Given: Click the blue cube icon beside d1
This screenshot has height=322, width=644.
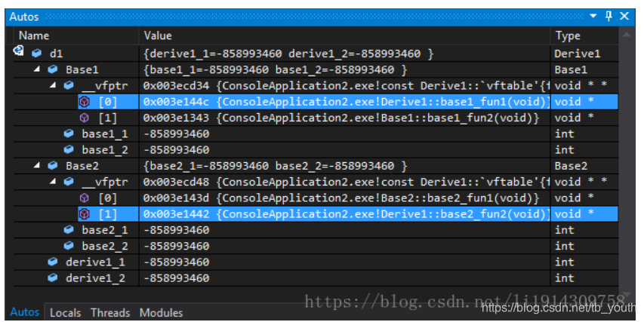Looking at the screenshot, I should pos(37,54).
